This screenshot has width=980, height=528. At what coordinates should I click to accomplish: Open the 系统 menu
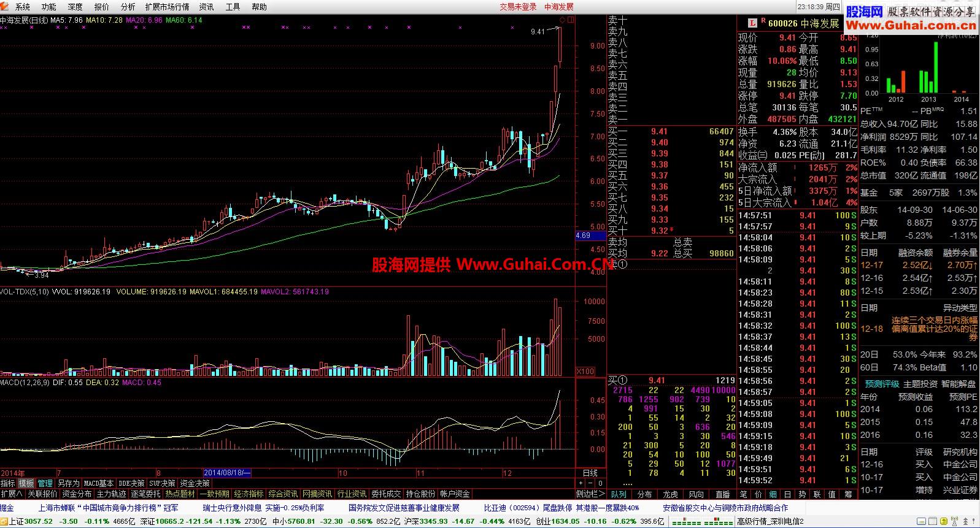point(22,7)
